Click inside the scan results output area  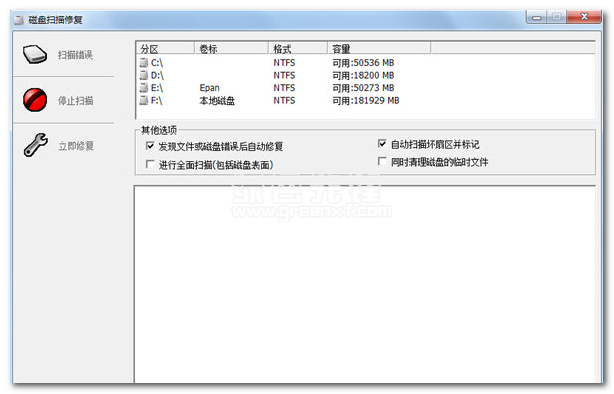click(365, 284)
